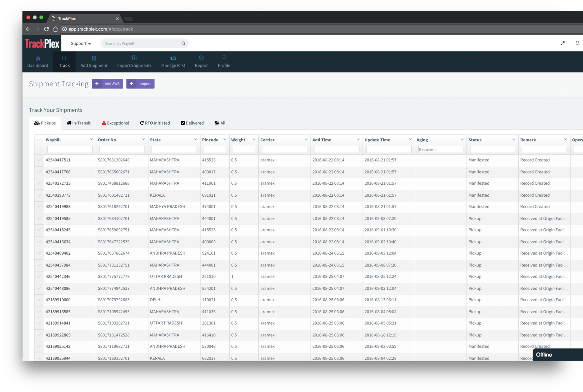Open the Status column dropdown

tap(514, 139)
